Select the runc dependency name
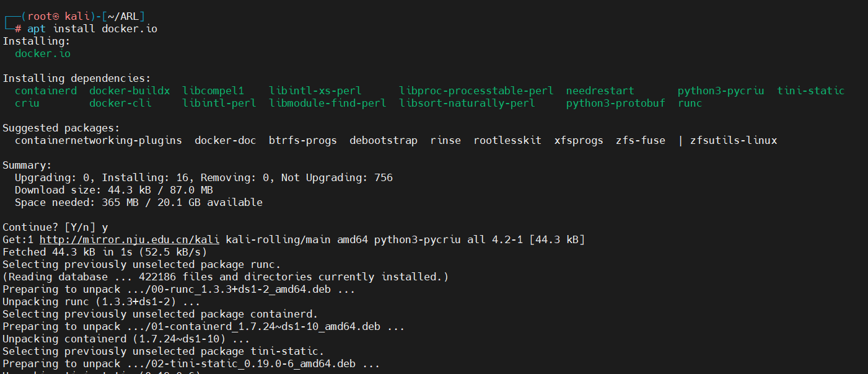The width and height of the screenshot is (868, 374). pyautogui.click(x=690, y=104)
